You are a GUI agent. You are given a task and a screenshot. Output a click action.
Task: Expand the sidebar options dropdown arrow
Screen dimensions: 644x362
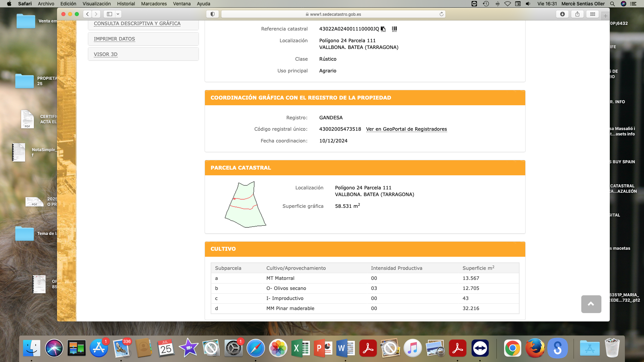click(x=118, y=14)
